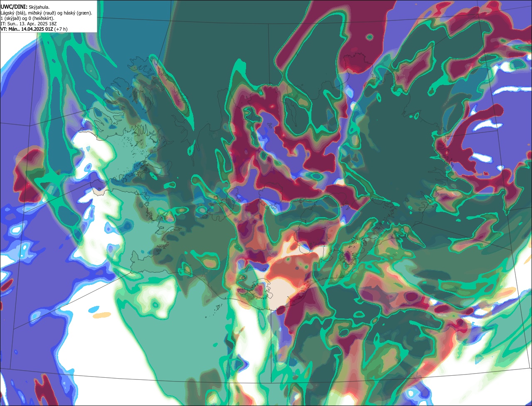532x406 pixels.
Task: Click the "UWC/DINI: Skýjahula." title line
Action: pyautogui.click(x=25, y=7)
